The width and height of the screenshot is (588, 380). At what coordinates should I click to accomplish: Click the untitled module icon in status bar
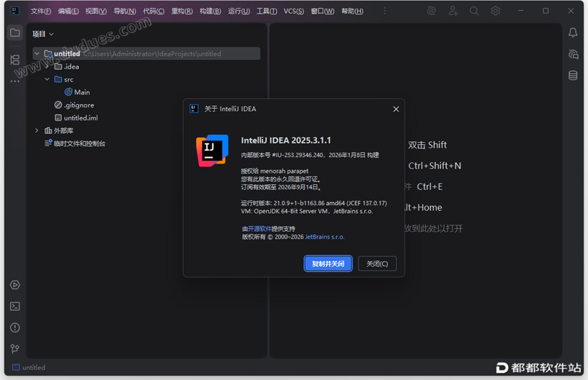(x=16, y=367)
